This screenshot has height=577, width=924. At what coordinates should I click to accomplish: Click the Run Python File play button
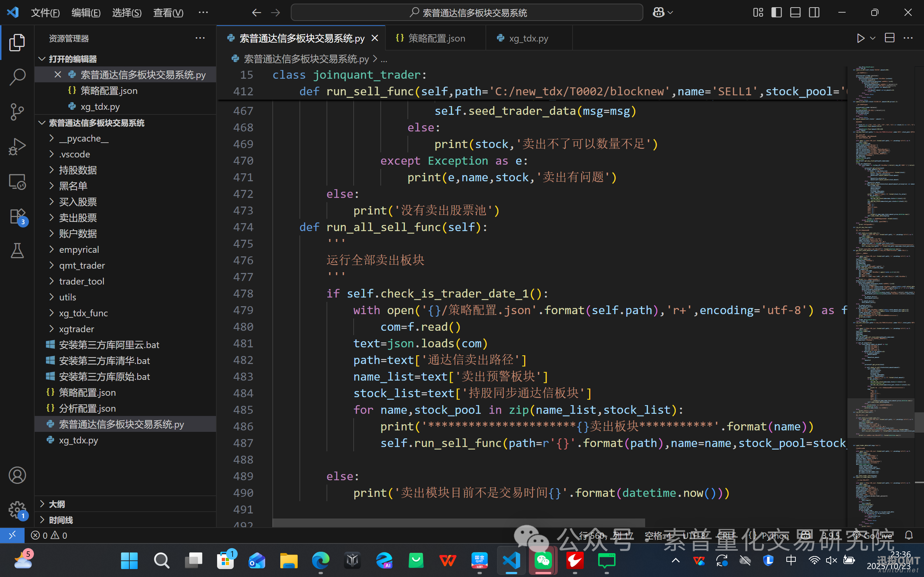tap(860, 38)
